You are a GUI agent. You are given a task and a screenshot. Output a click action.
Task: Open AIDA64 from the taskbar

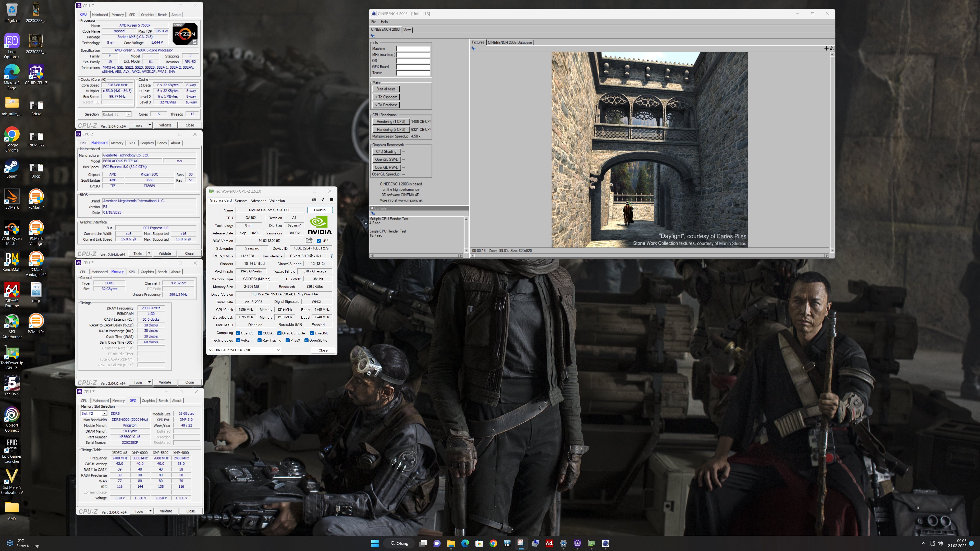tap(549, 543)
